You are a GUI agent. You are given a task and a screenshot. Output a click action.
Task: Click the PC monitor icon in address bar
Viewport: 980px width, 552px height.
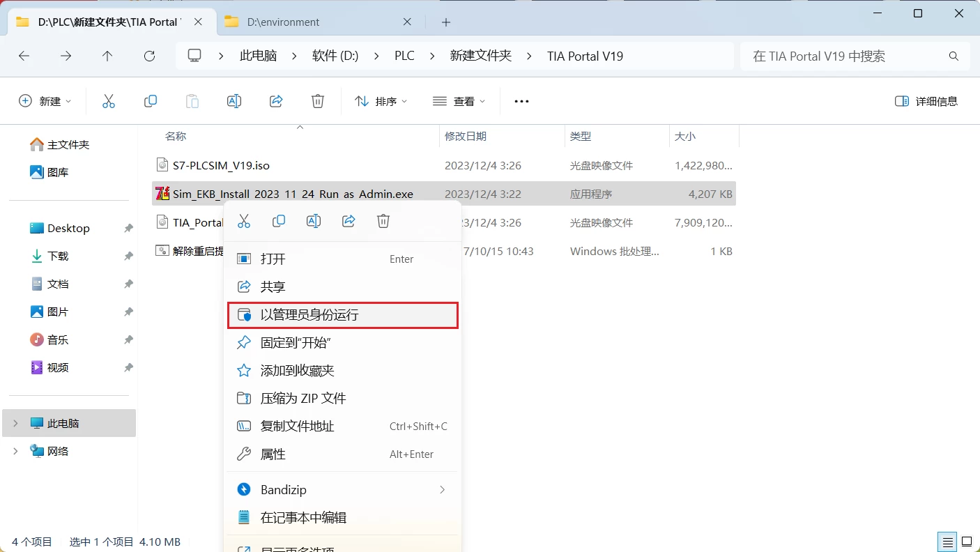tap(194, 56)
